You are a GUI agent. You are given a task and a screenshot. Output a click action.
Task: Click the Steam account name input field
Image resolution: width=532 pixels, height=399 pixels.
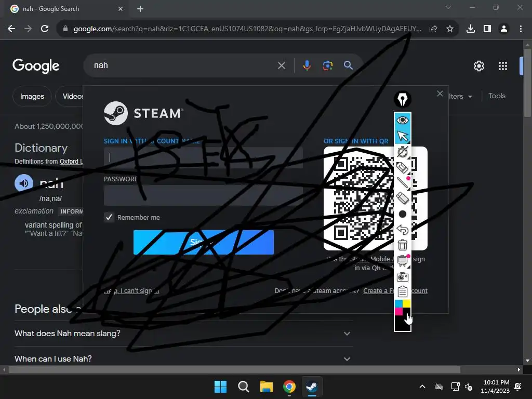pos(203,157)
